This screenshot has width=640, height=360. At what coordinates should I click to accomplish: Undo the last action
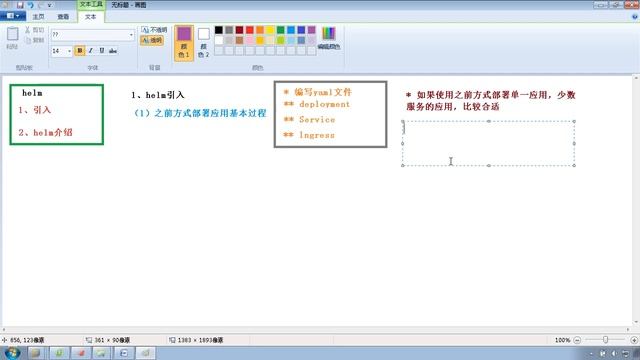30,5
